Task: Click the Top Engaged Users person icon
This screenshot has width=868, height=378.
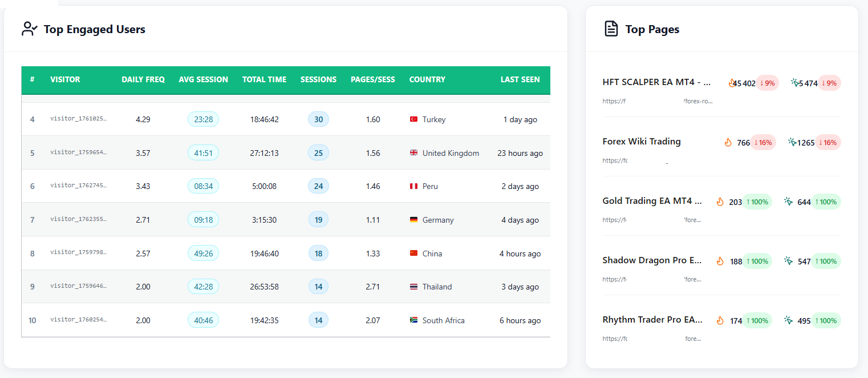Action: pos(29,29)
